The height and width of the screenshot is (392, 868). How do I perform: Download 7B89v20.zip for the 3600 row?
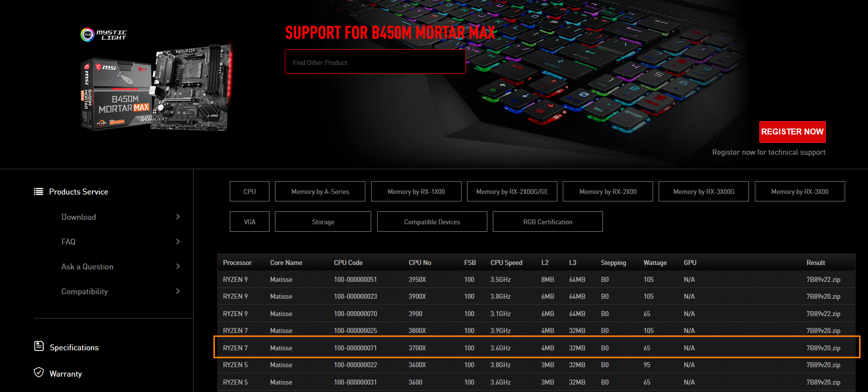coord(823,382)
